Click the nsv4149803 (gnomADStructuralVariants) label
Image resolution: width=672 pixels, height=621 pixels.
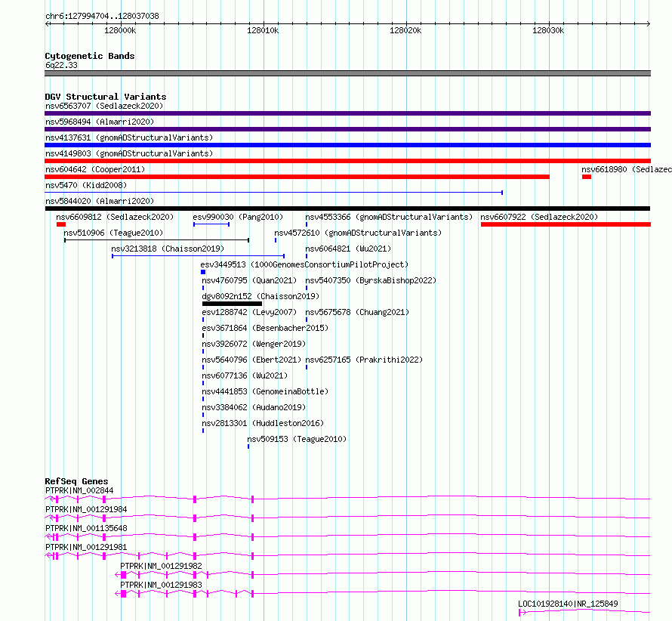pos(129,153)
